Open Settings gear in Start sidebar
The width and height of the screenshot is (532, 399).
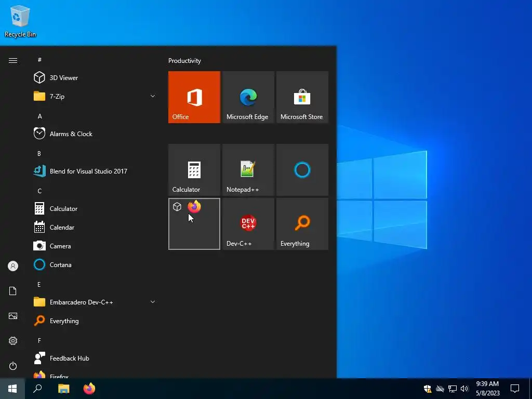pos(13,341)
